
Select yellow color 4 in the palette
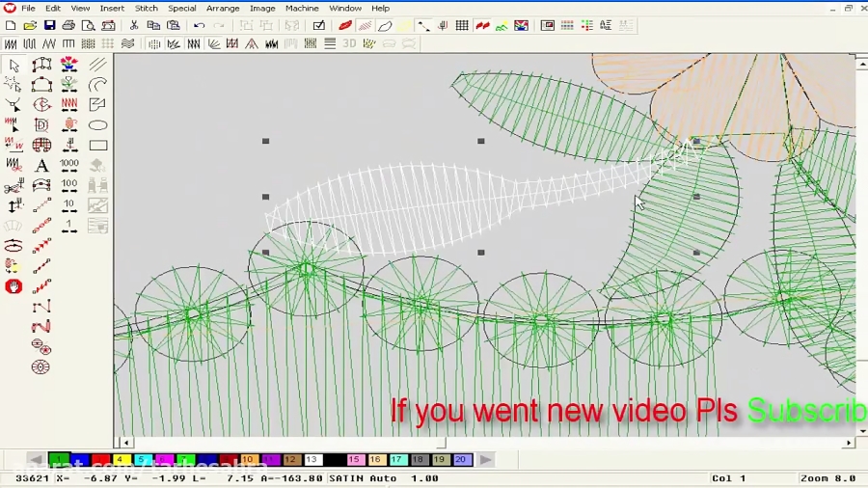coord(121,460)
